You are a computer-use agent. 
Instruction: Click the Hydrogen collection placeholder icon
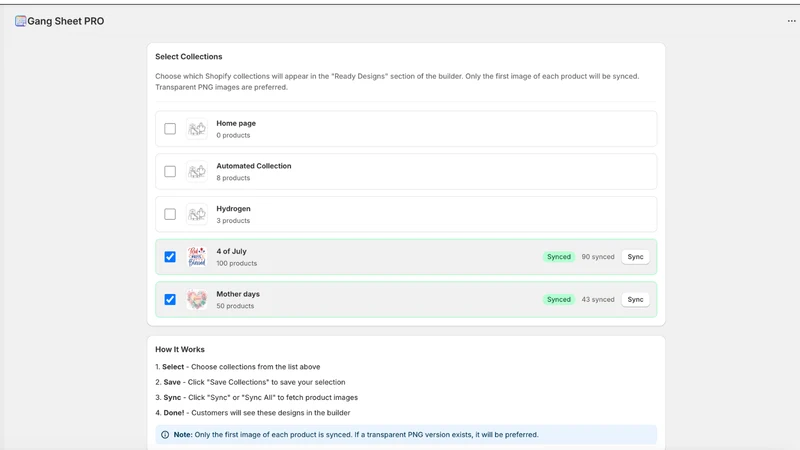tap(196, 214)
